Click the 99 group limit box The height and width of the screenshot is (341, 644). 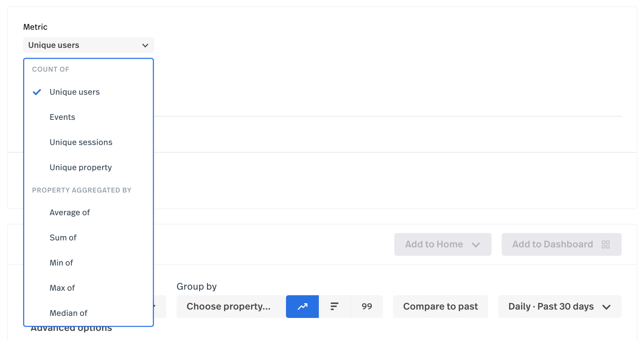click(367, 306)
